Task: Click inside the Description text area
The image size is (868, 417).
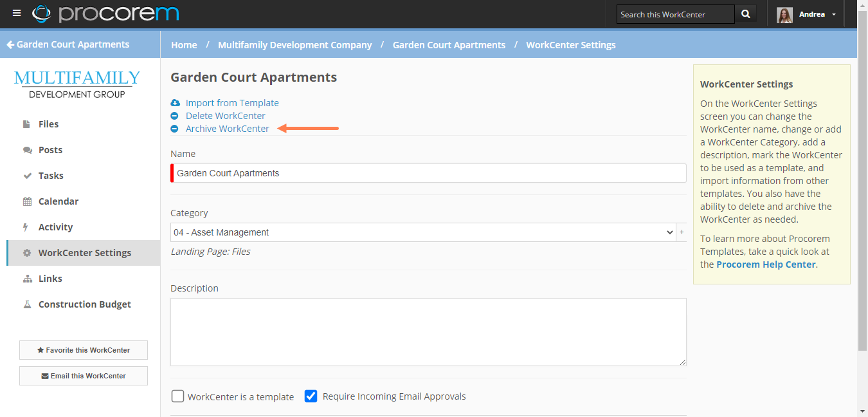Action: (428, 331)
